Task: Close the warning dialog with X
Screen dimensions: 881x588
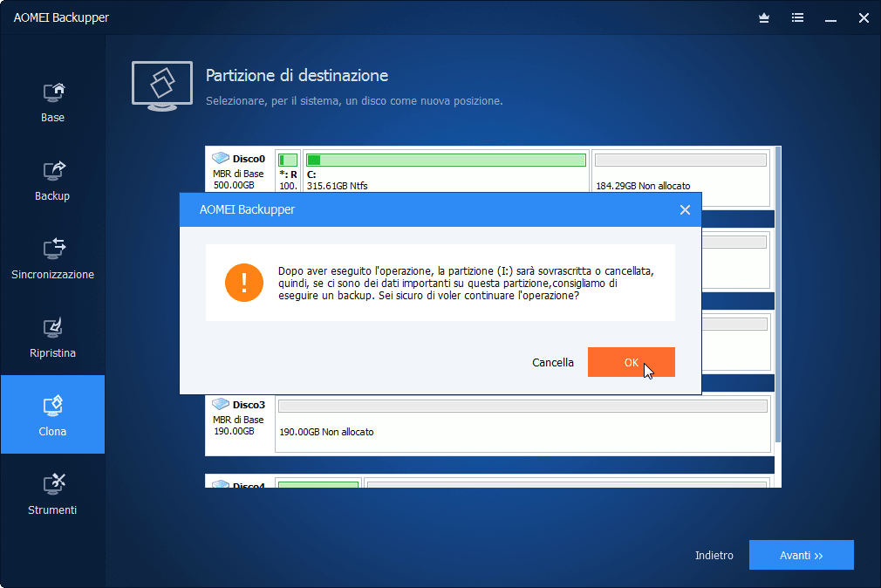Action: [685, 209]
